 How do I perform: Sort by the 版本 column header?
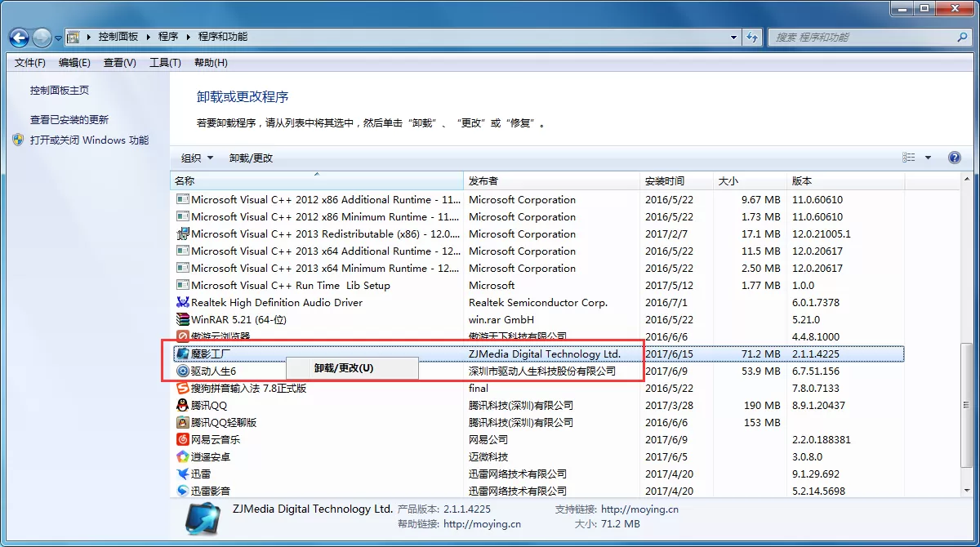(845, 181)
